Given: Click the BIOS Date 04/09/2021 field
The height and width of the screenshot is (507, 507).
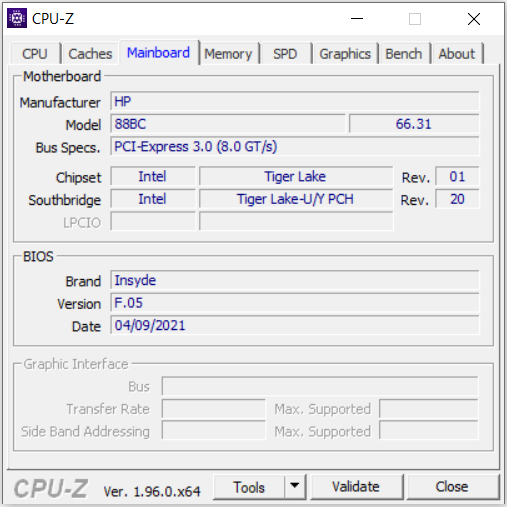Looking at the screenshot, I should pos(295,325).
